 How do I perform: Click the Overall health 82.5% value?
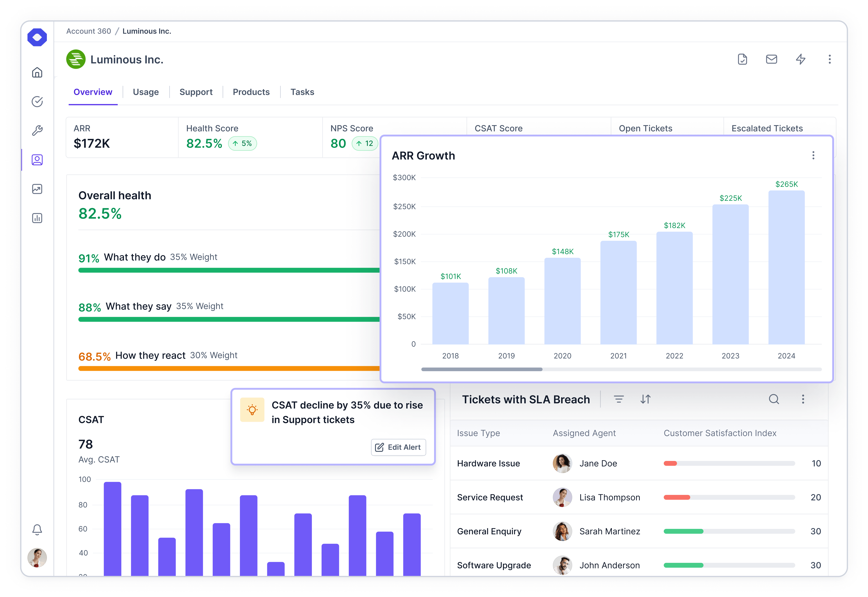click(100, 213)
